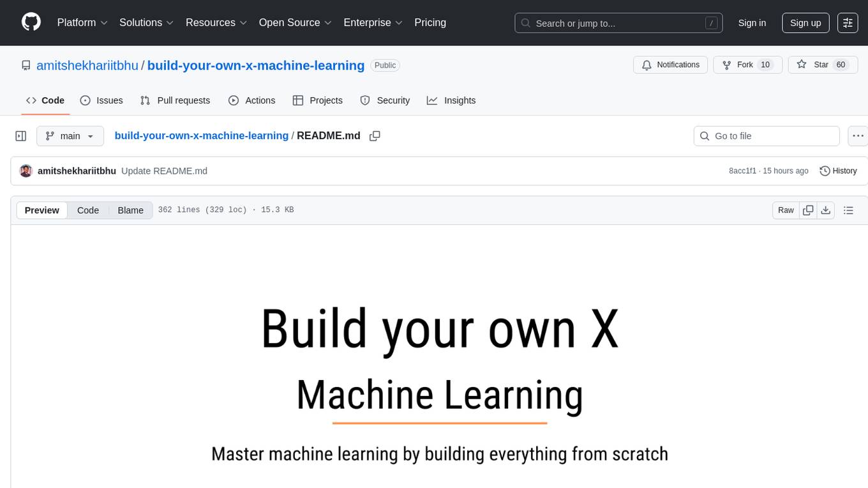View file History
The height and width of the screenshot is (488, 868).
pyautogui.click(x=838, y=171)
